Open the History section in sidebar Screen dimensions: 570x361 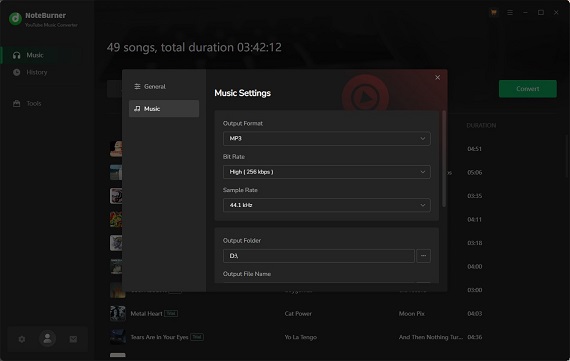pos(37,72)
